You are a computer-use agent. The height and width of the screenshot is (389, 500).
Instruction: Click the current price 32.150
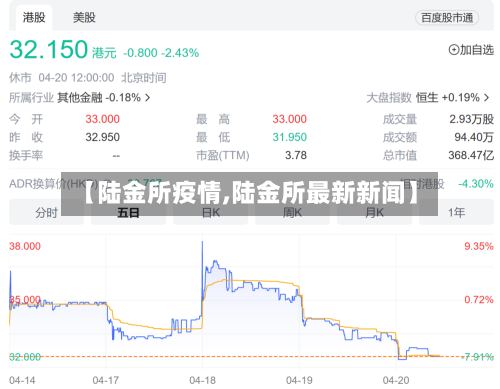point(49,50)
